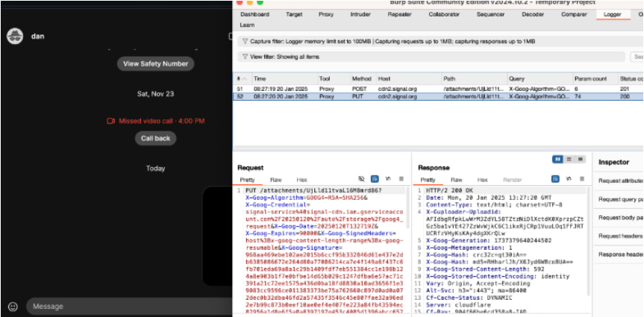Open the Repeater tab
The height and width of the screenshot is (317, 644).
coord(399,14)
